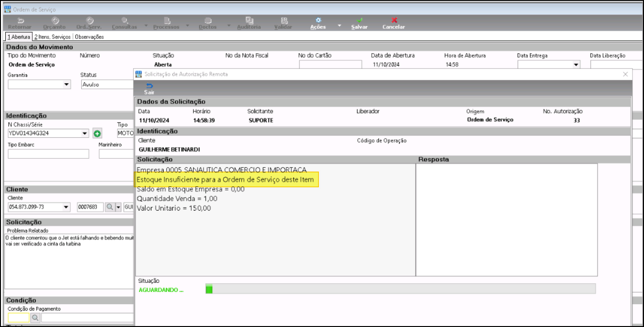Expand the Processos dropdown arrow

[188, 26]
